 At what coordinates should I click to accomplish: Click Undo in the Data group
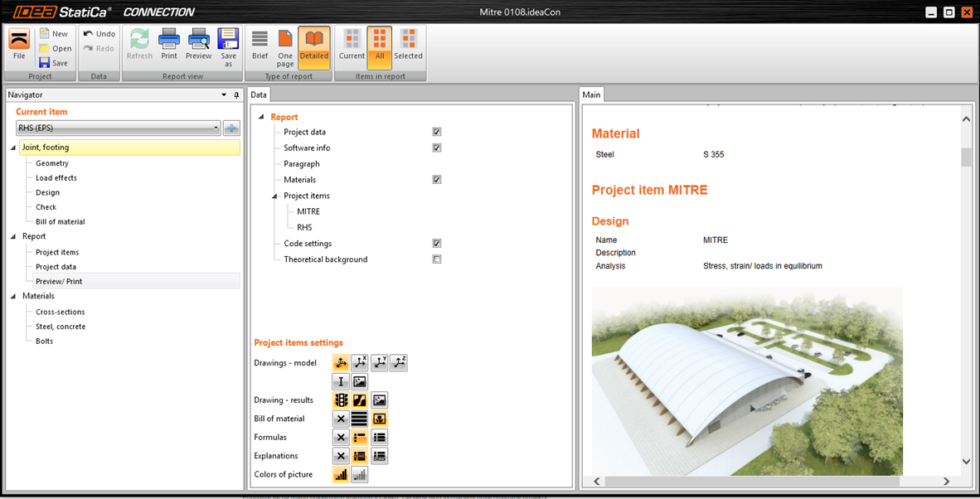(x=99, y=34)
